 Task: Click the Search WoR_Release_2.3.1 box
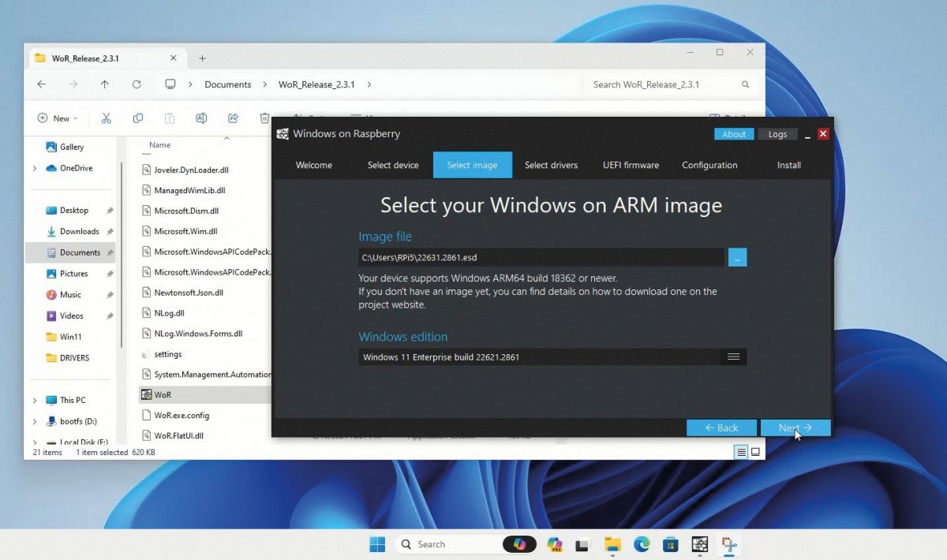[671, 84]
